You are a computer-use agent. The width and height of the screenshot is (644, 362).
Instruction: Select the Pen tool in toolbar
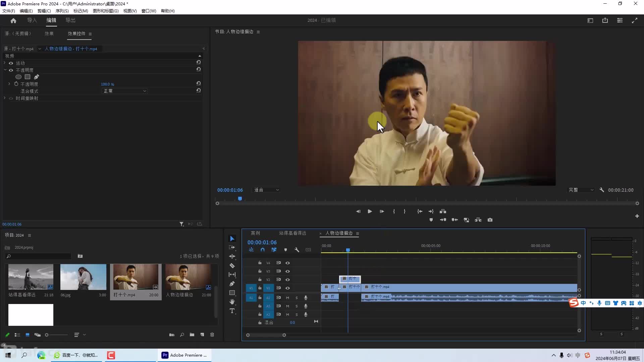click(232, 284)
